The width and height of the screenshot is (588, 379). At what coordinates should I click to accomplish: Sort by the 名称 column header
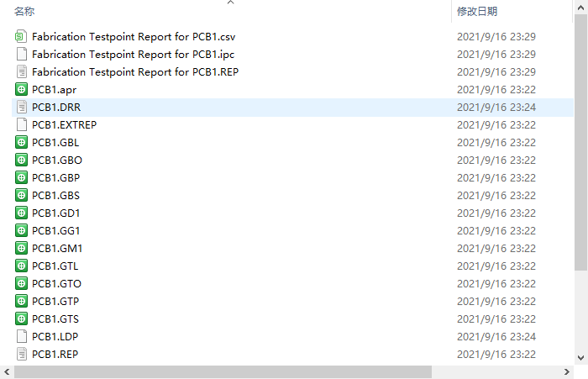pos(24,11)
